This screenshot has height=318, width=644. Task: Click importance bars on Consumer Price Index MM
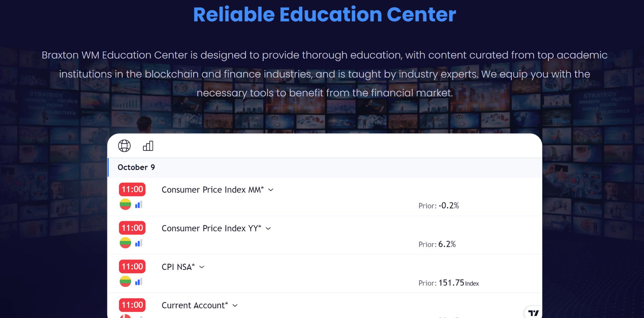click(x=139, y=205)
